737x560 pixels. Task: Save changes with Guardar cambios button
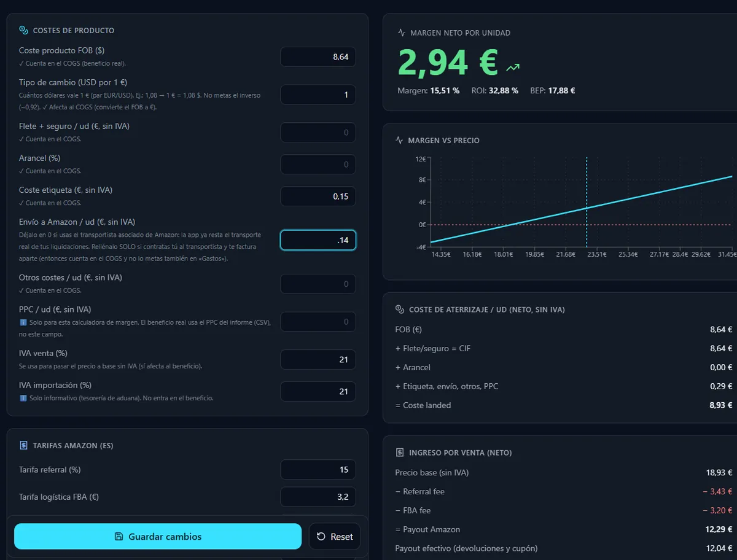click(158, 536)
